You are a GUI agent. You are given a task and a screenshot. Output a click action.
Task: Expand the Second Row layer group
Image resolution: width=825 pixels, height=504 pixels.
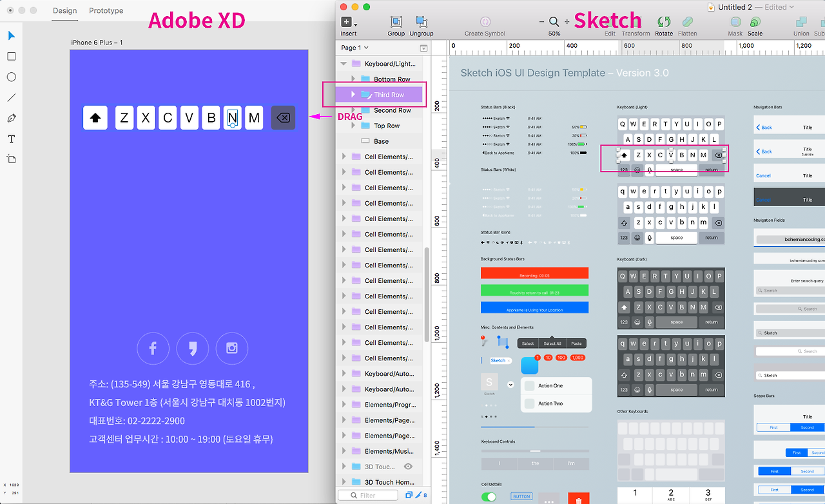click(x=353, y=110)
